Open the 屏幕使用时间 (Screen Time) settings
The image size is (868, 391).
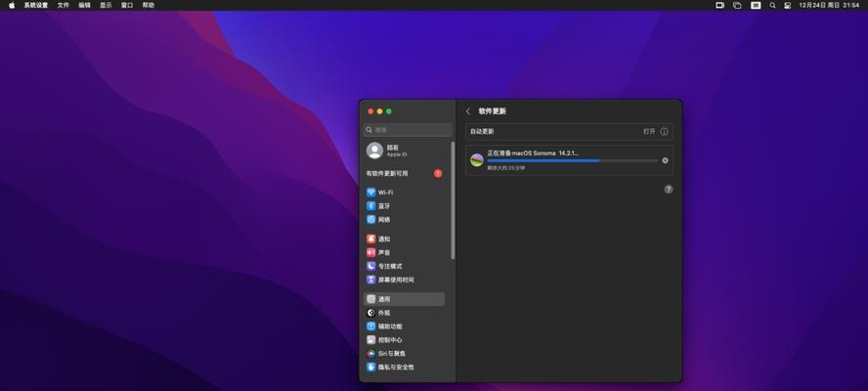point(404,280)
